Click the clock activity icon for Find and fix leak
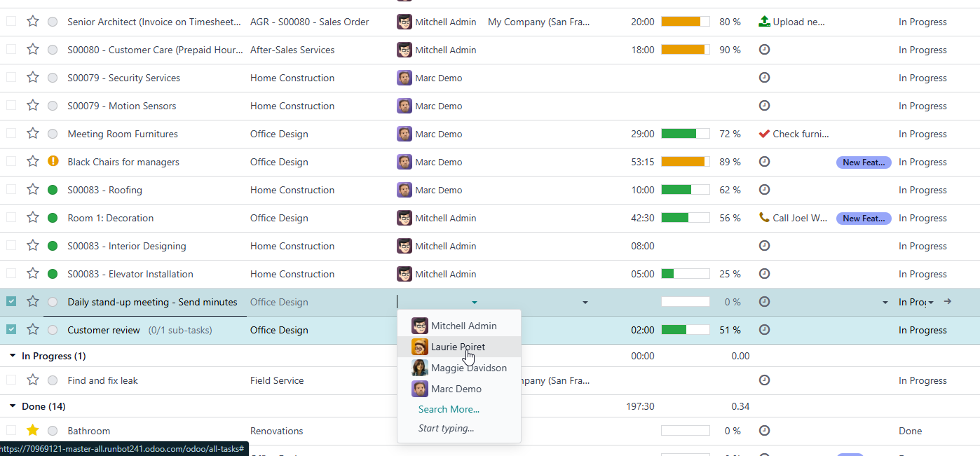Image resolution: width=980 pixels, height=456 pixels. (764, 380)
